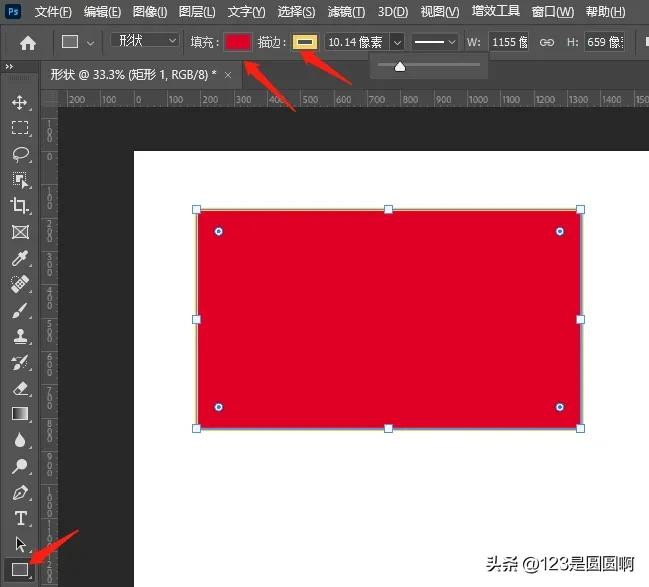Toggle the width-height link icon

pyautogui.click(x=546, y=42)
